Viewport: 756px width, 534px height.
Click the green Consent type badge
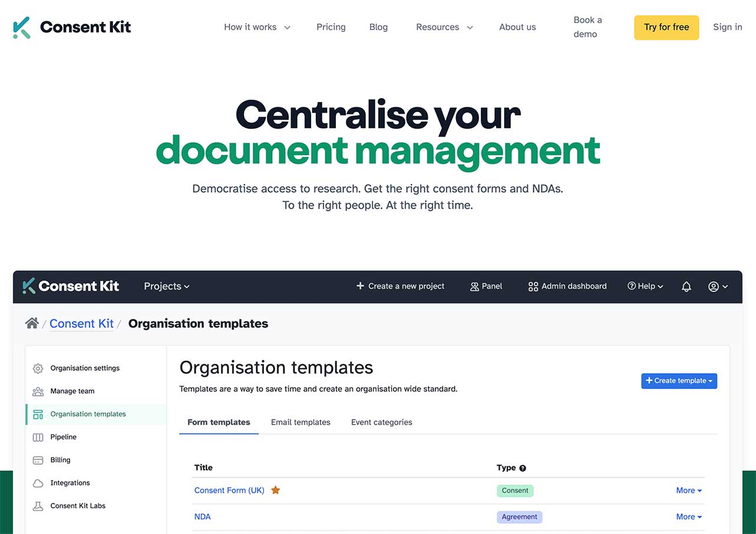(515, 490)
